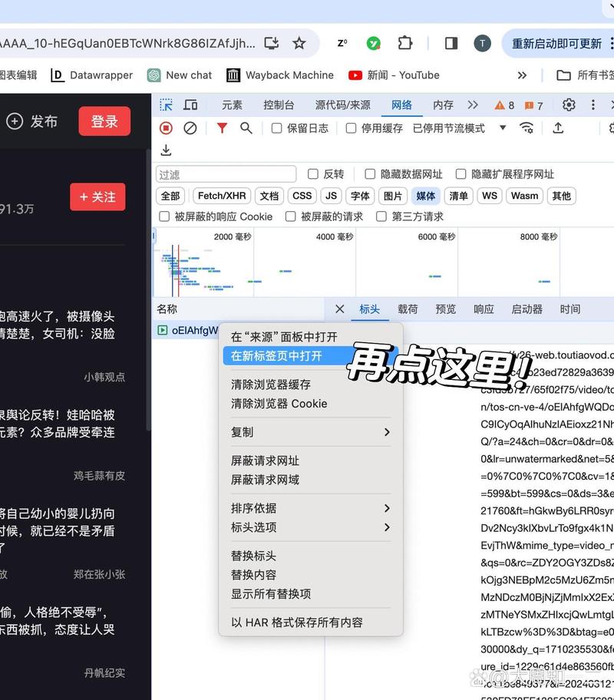Open the 所有书签 folder
Image resolution: width=614 pixels, height=700 pixels.
coord(585,75)
